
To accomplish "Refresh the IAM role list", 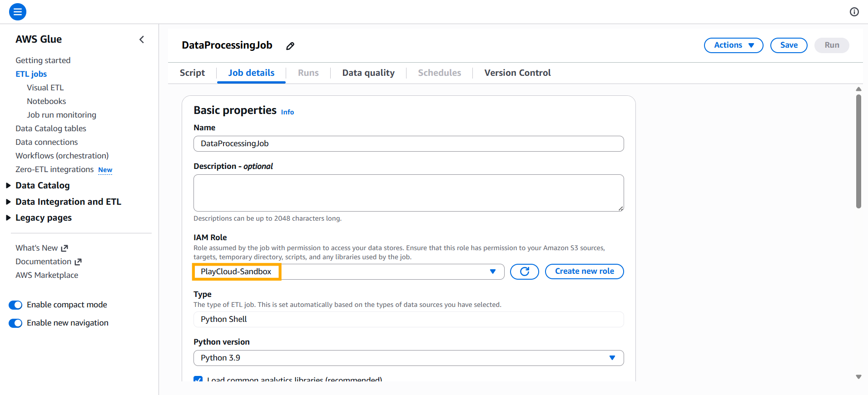I will pos(525,272).
